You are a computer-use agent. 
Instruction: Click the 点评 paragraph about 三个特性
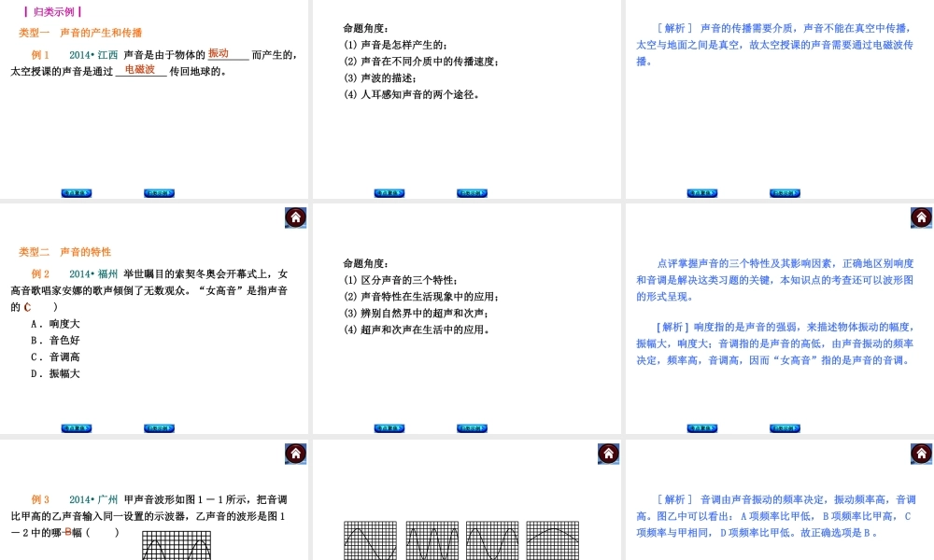775,280
